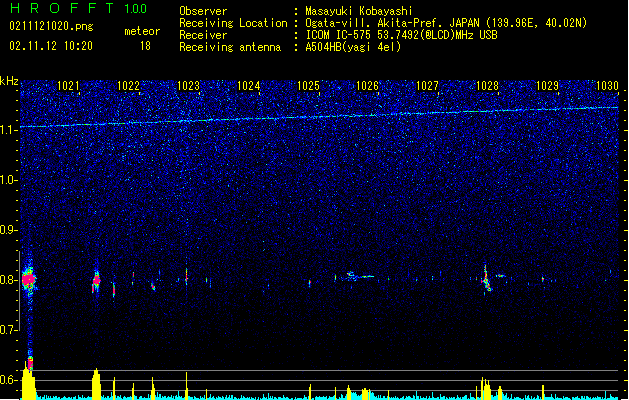
Task: Click the meteor echo cluster at 1028
Action: (486, 278)
